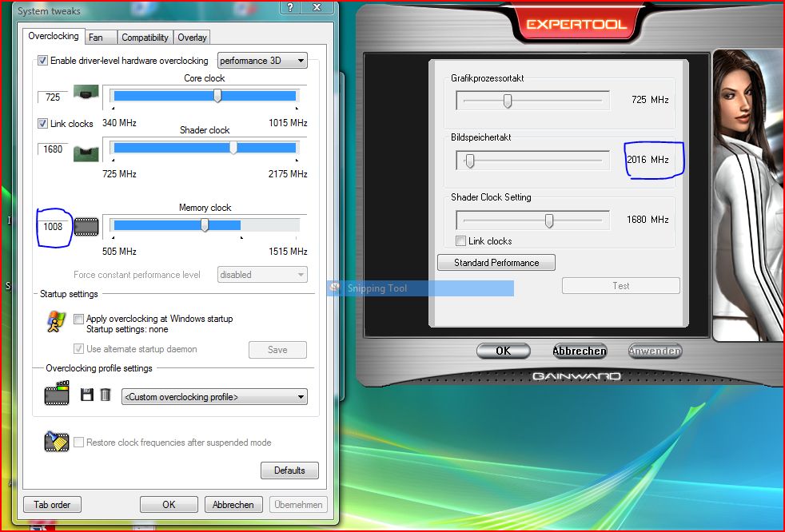Click the Memory clock slider handle
This screenshot has width=785, height=532.
[x=205, y=225]
